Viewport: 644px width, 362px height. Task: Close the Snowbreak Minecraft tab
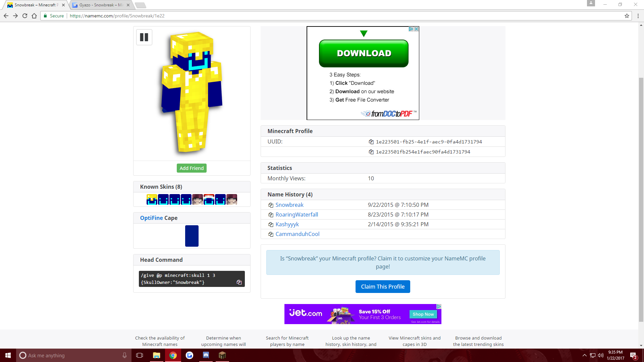[x=63, y=5]
